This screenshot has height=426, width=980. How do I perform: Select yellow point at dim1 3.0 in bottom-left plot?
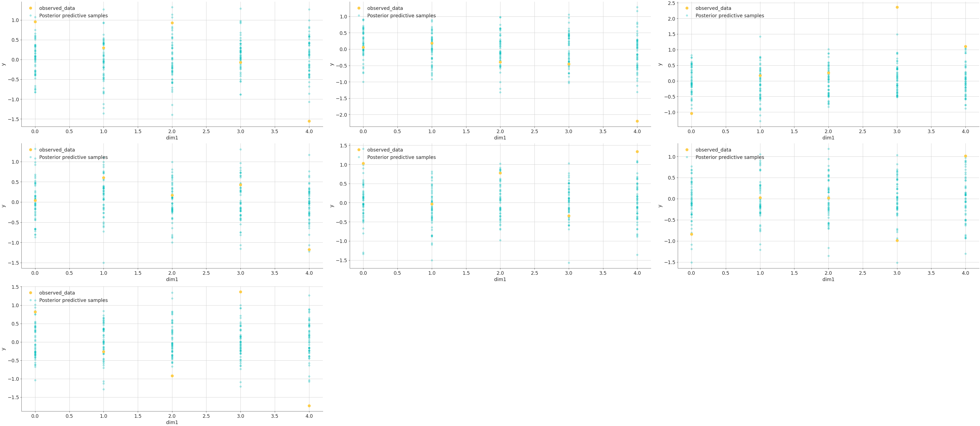pyautogui.click(x=240, y=292)
